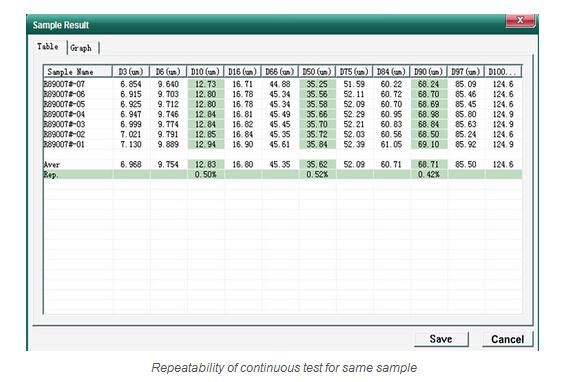Click the Cancel button
The width and height of the screenshot is (570, 382).
point(507,339)
